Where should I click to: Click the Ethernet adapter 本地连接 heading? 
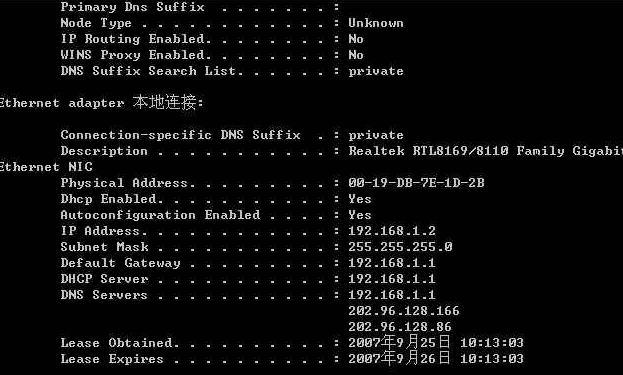click(x=101, y=102)
